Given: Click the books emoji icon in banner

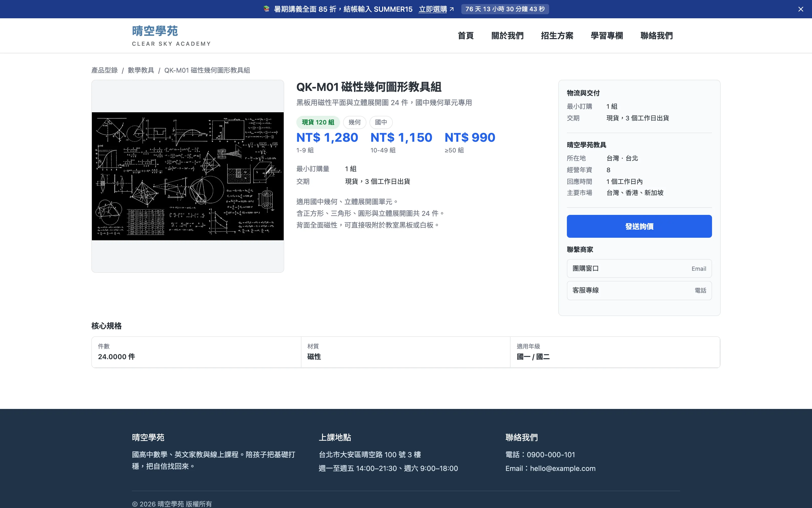Looking at the screenshot, I should click(x=266, y=9).
